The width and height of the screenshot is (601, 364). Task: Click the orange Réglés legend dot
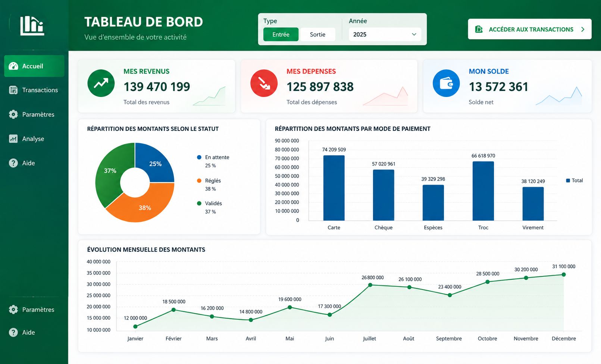(x=199, y=181)
